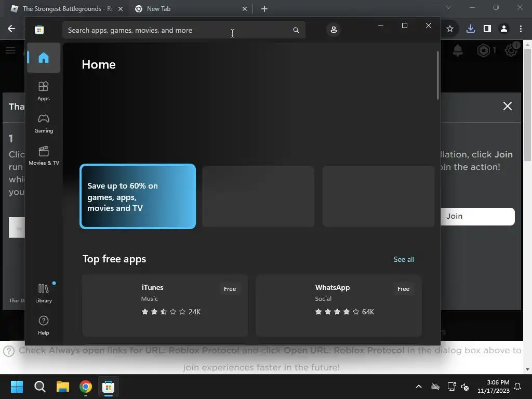Show hidden system tray icons
The height and width of the screenshot is (399, 532).
419,387
